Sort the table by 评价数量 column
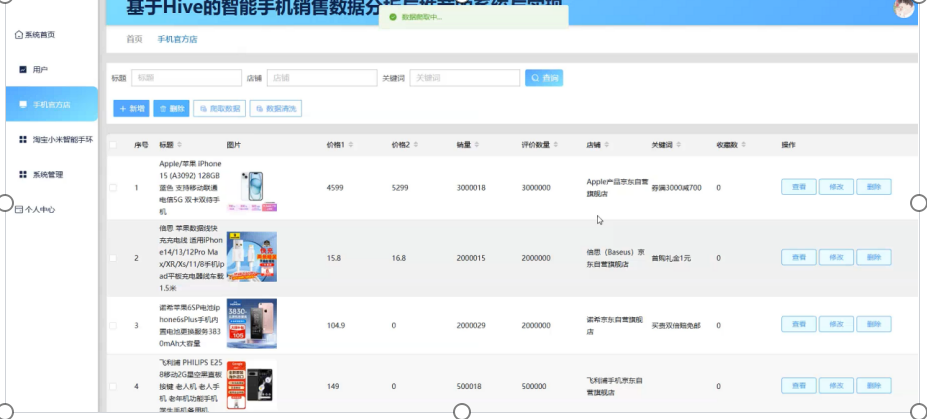 click(x=556, y=145)
